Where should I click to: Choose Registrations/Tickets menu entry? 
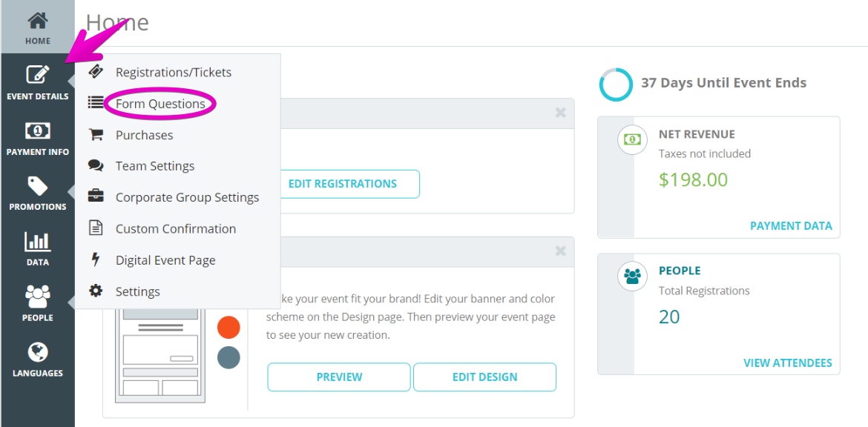[x=174, y=73]
